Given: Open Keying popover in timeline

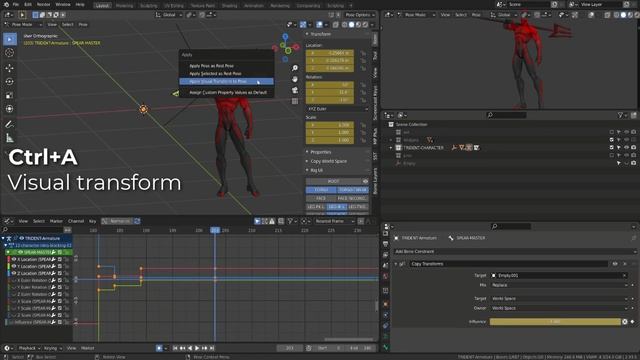Looking at the screenshot, I should [x=53, y=348].
